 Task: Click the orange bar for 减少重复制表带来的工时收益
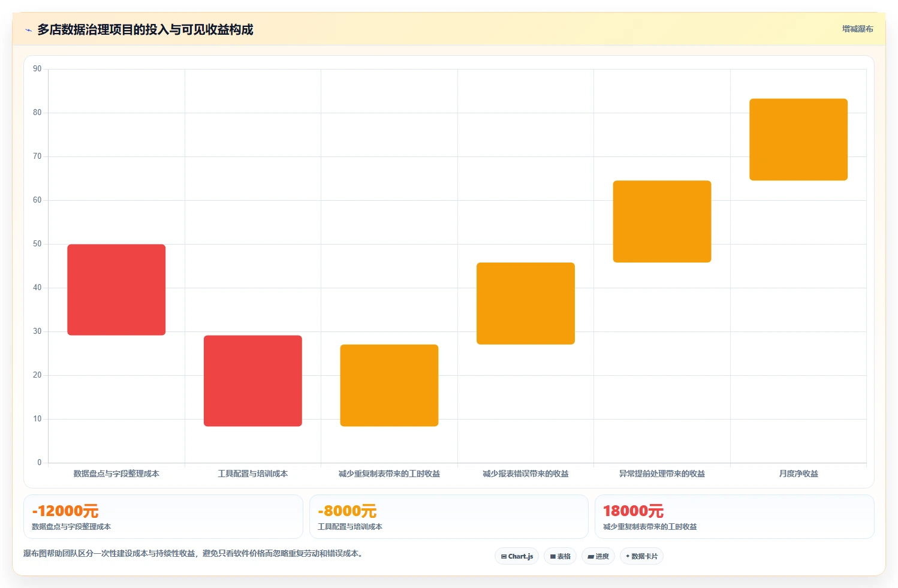[389, 385]
